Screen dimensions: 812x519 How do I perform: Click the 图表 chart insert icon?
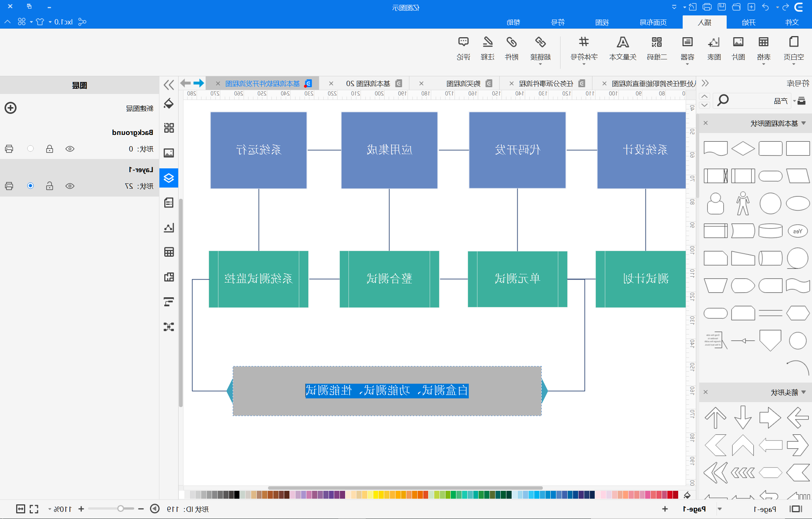(x=714, y=42)
